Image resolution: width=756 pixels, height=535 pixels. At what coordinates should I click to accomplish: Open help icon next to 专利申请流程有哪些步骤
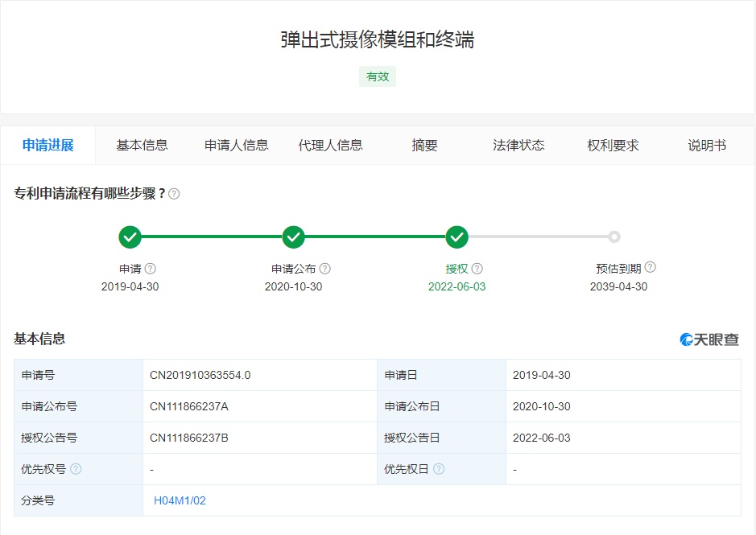pos(174,194)
